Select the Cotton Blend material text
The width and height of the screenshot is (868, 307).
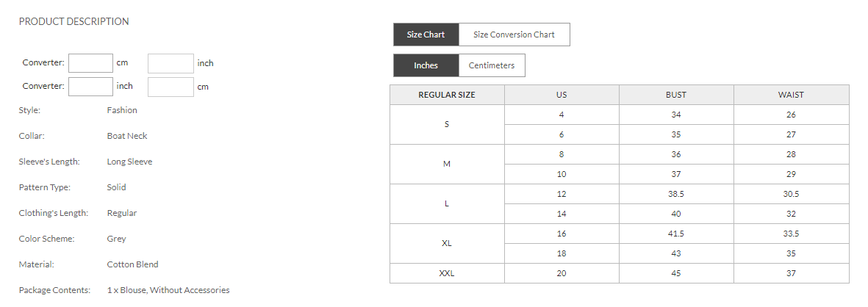pyautogui.click(x=132, y=264)
